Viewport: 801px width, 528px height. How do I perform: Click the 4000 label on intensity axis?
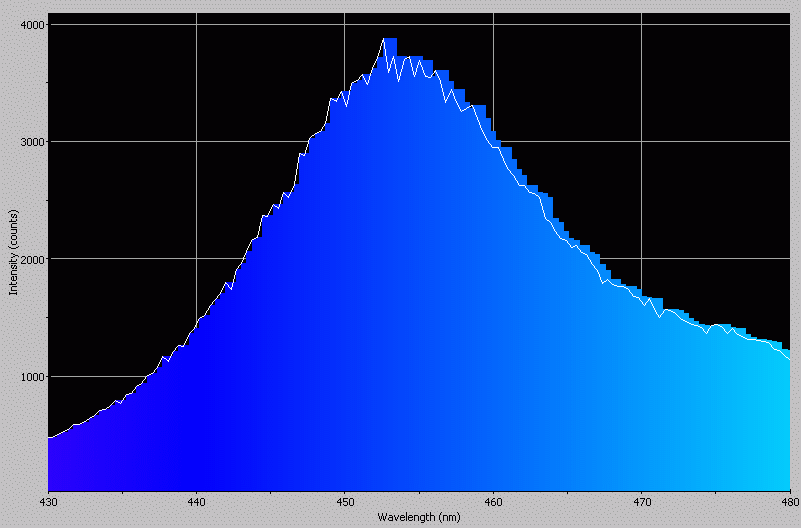[29, 24]
